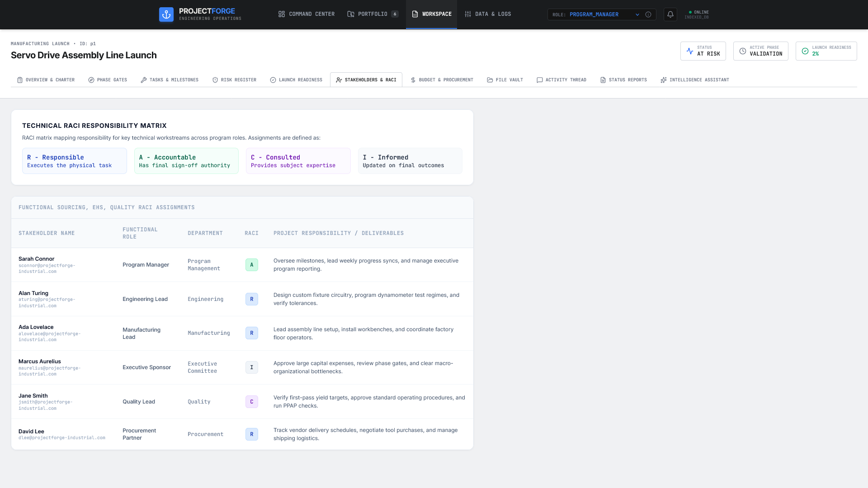Click the Phase Gates compass icon
Screen dimensions: 868x488
[91, 80]
